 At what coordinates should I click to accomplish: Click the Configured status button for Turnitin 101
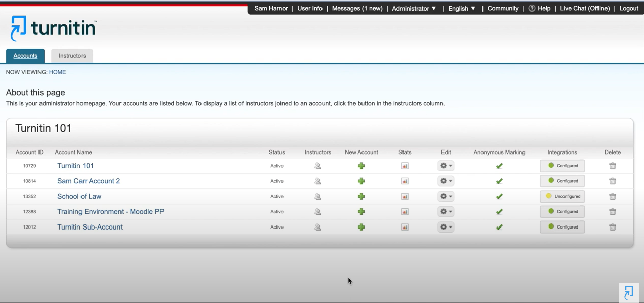(562, 166)
